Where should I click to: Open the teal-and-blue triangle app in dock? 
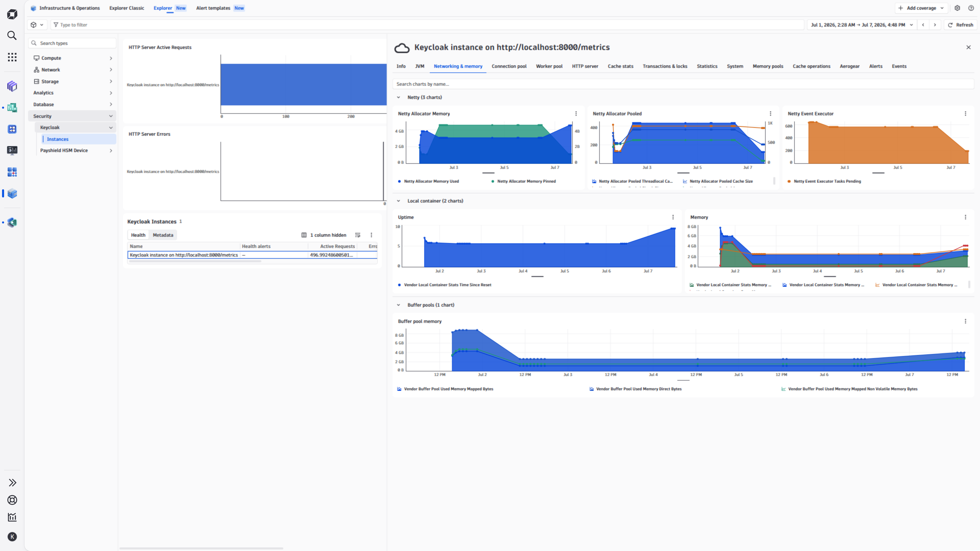12,222
